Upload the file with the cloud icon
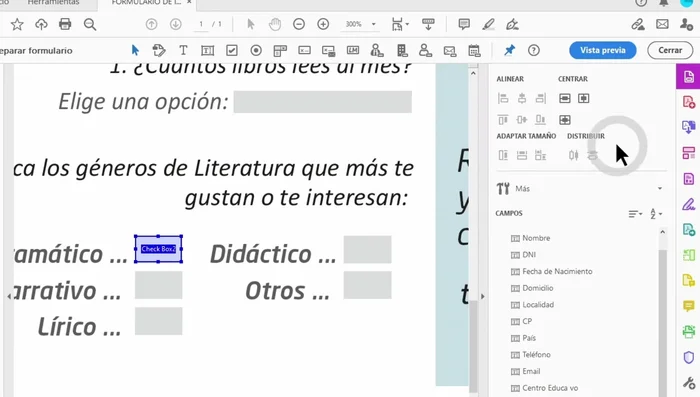This screenshot has width=700, height=397. coord(41,24)
